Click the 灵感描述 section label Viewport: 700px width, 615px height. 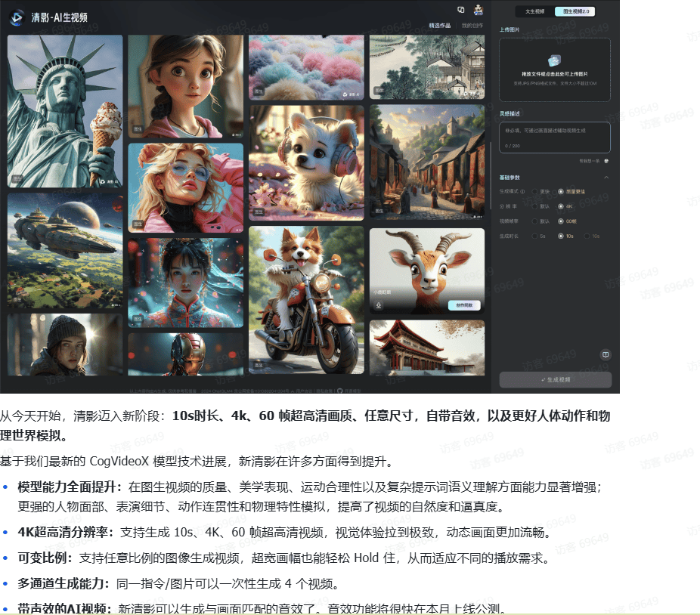[510, 114]
